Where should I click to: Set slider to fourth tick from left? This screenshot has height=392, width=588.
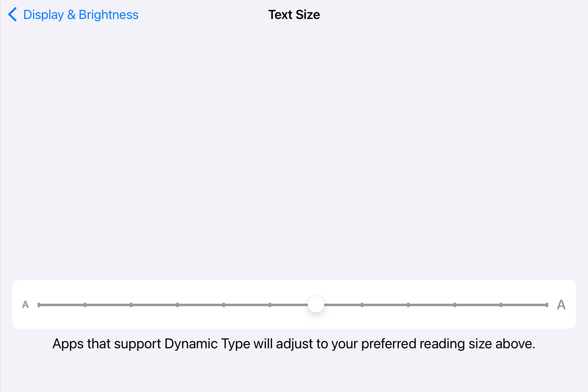(x=178, y=305)
